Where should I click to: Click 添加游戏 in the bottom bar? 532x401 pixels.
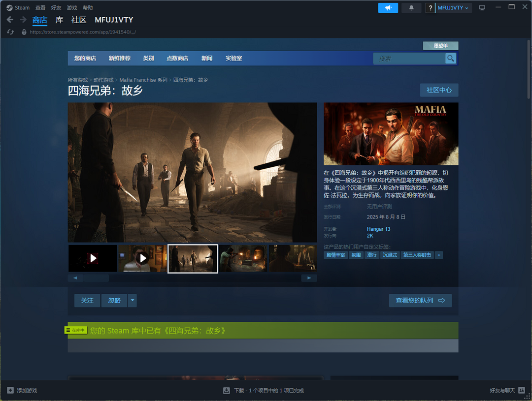click(27, 391)
